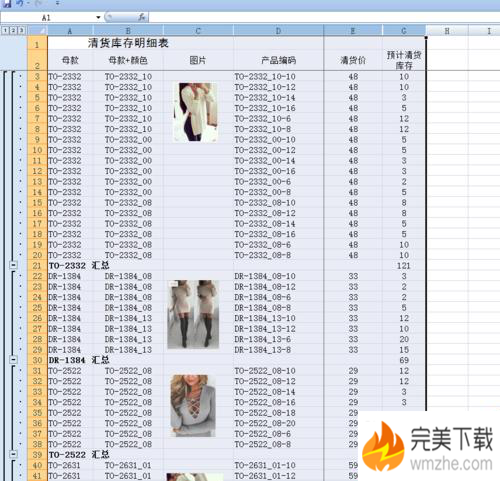Image resolution: width=500 pixels, height=481 pixels.
Task: Click cell TO-2522 汇总
Action: (79, 454)
